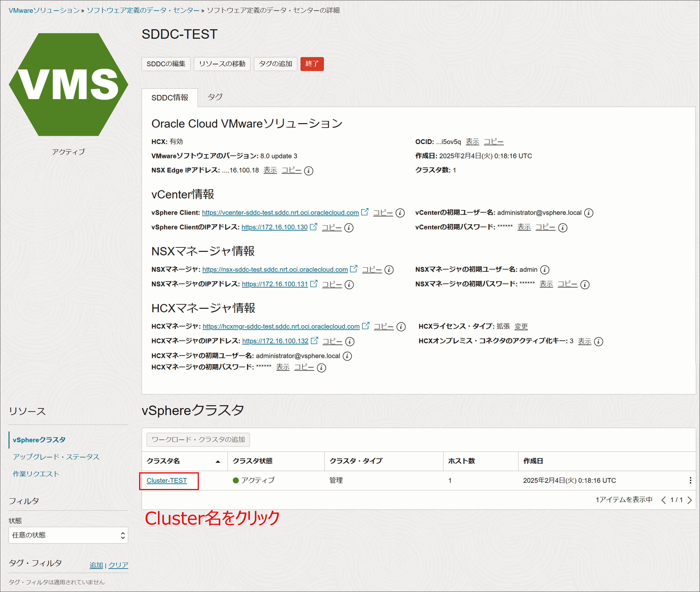Select 作業リクエスト in resources sidebar
700x592 pixels.
click(36, 474)
